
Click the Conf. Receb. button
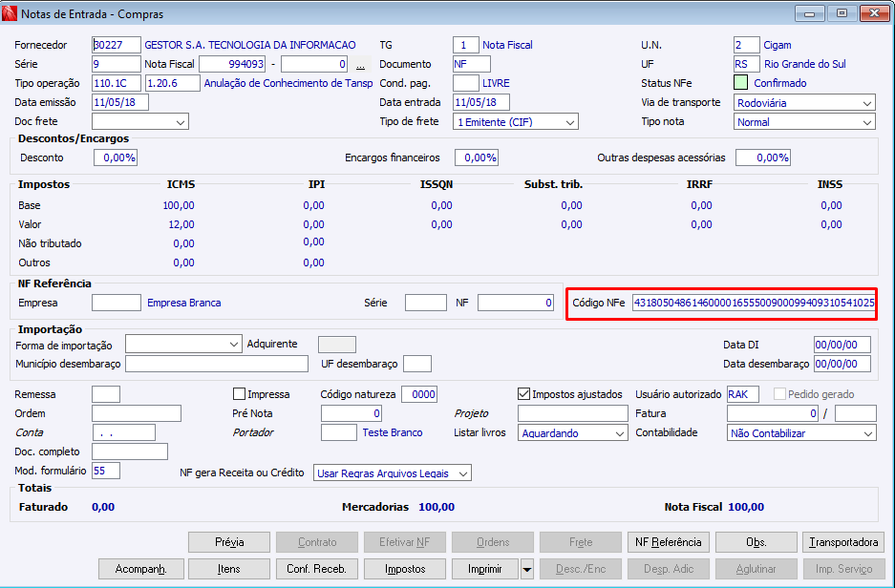point(317,569)
